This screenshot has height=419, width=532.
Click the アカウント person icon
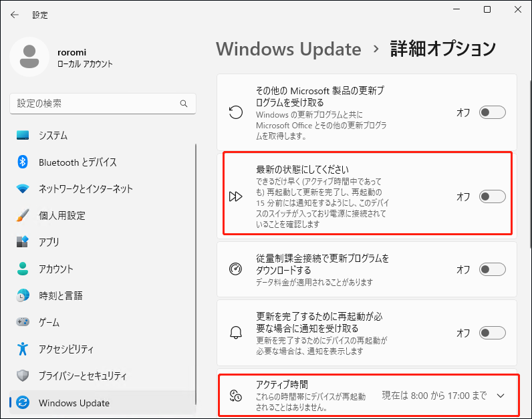[23, 269]
